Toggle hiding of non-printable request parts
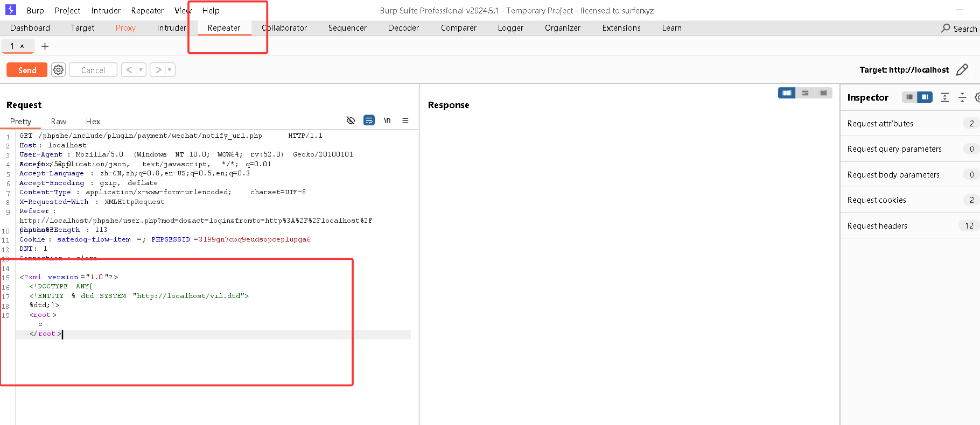Viewport: 980px width, 425px height. [351, 121]
